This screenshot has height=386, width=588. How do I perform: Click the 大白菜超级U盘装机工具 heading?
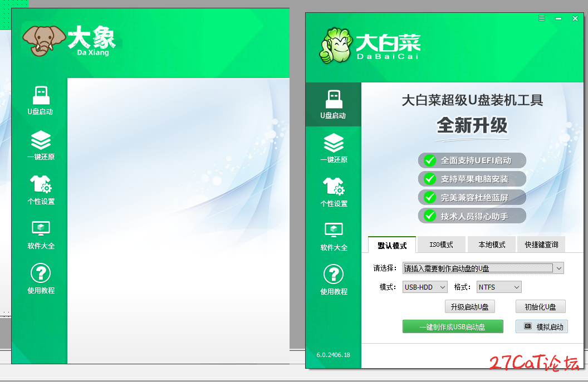click(472, 100)
